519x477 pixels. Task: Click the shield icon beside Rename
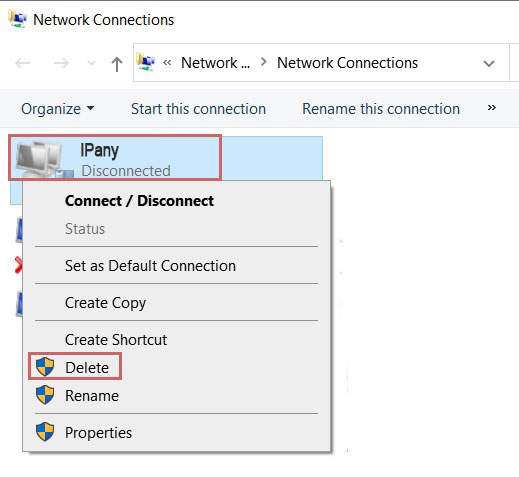pyautogui.click(x=45, y=395)
